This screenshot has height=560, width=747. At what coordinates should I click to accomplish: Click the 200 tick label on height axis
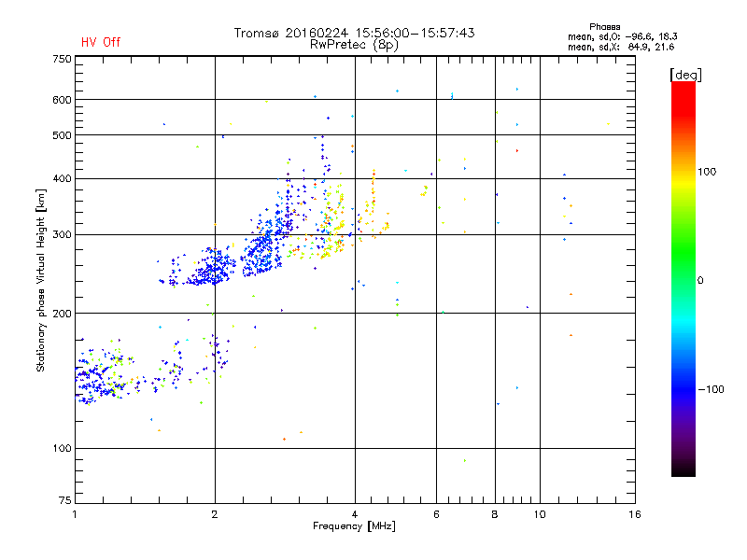(x=62, y=314)
